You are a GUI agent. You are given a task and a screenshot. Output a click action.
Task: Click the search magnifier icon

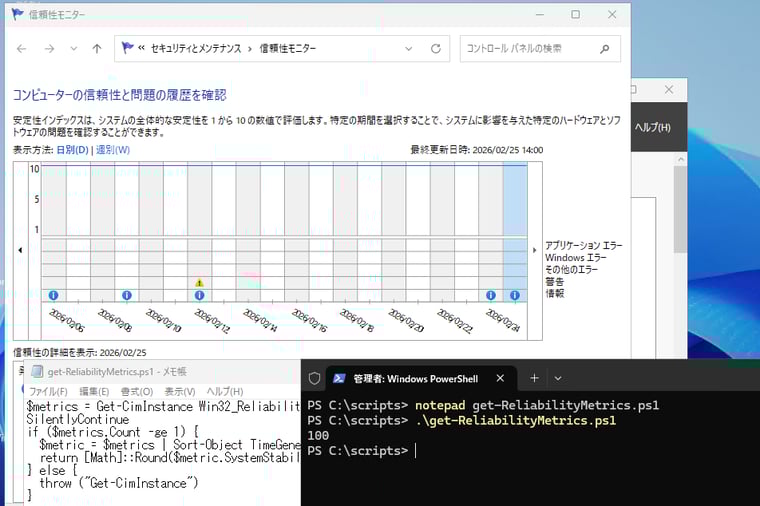pos(604,48)
